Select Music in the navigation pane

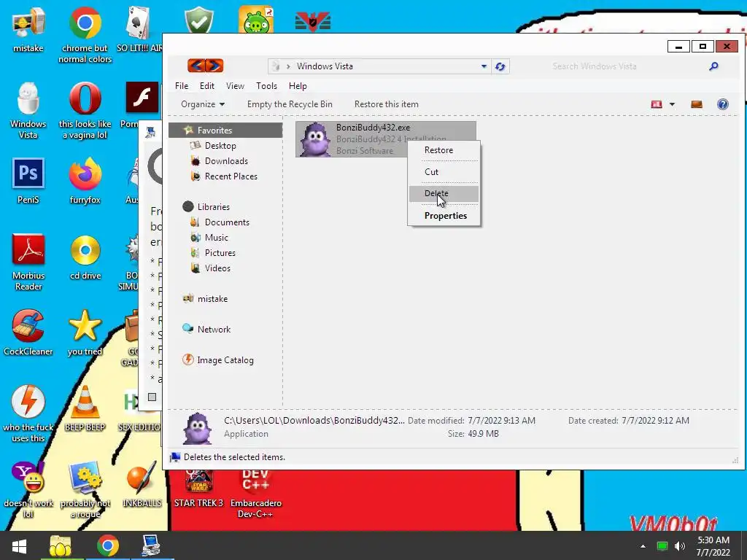216,237
